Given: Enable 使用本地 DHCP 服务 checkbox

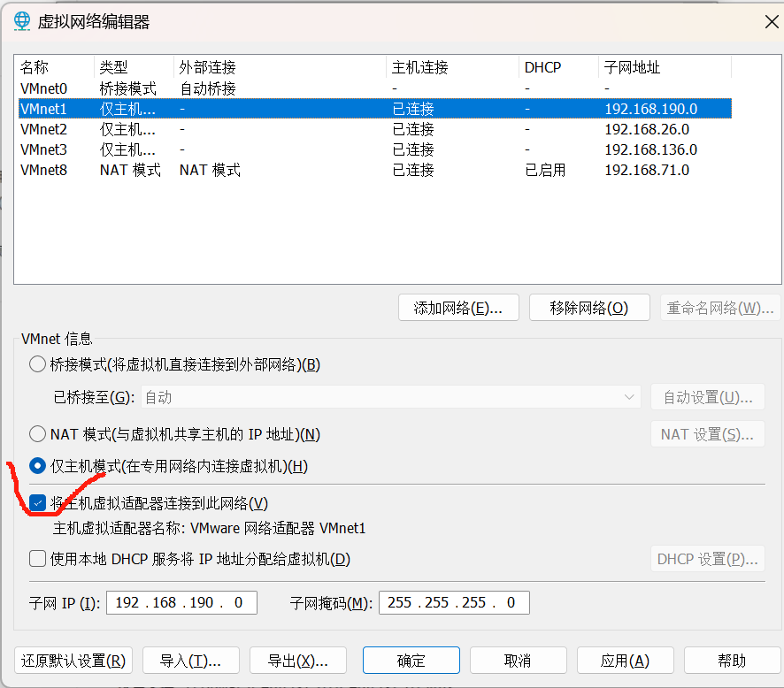Looking at the screenshot, I should (x=37, y=558).
